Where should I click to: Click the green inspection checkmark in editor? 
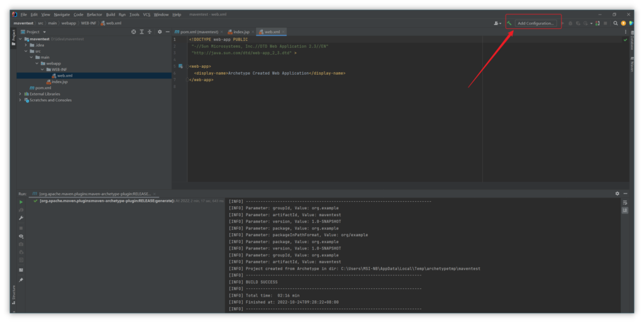(625, 40)
